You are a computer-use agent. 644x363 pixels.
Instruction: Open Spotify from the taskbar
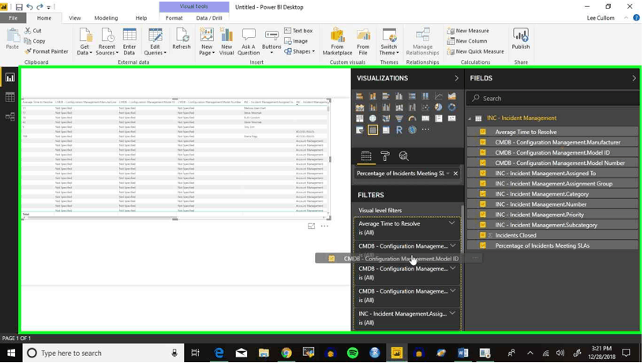coord(353,353)
